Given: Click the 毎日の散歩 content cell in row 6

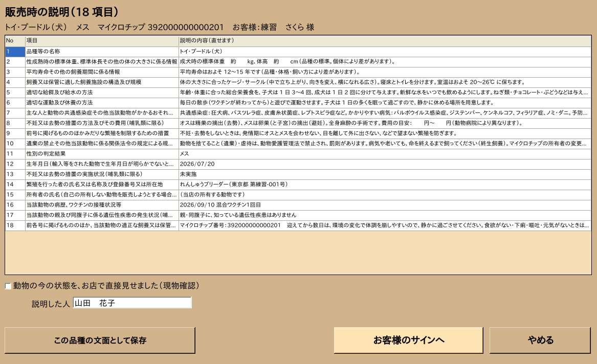Looking at the screenshot, I should (385, 103).
